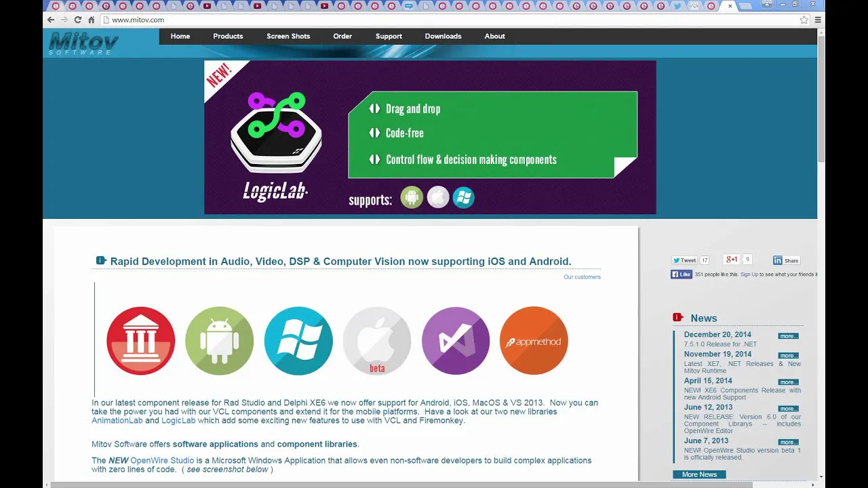Open the Products menu item
The width and height of the screenshot is (868, 488).
point(228,37)
